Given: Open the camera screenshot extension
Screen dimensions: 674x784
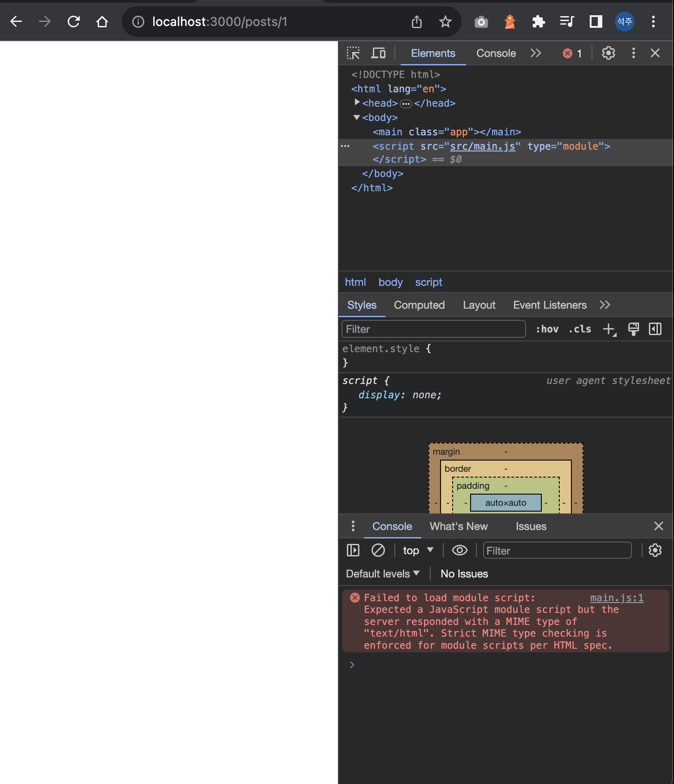Looking at the screenshot, I should point(481,22).
